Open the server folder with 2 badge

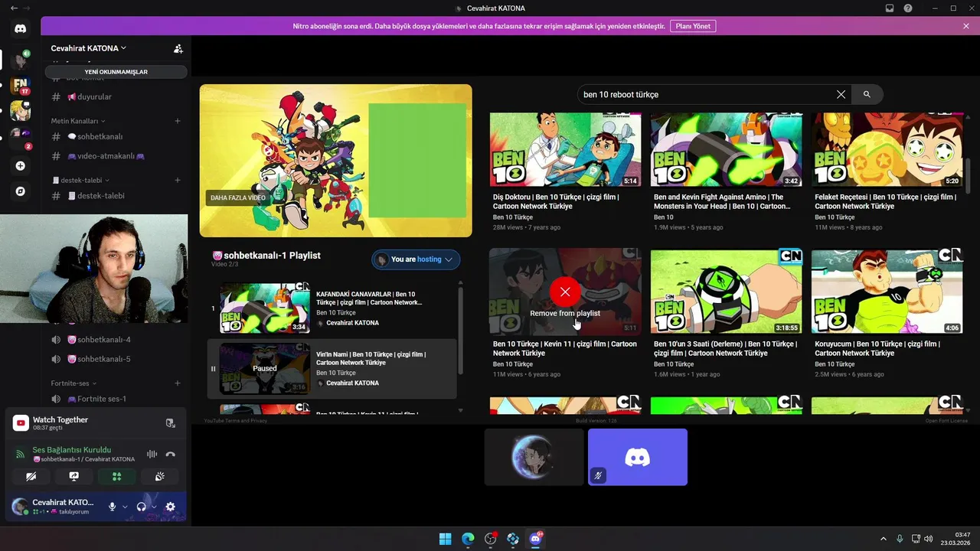pos(21,136)
